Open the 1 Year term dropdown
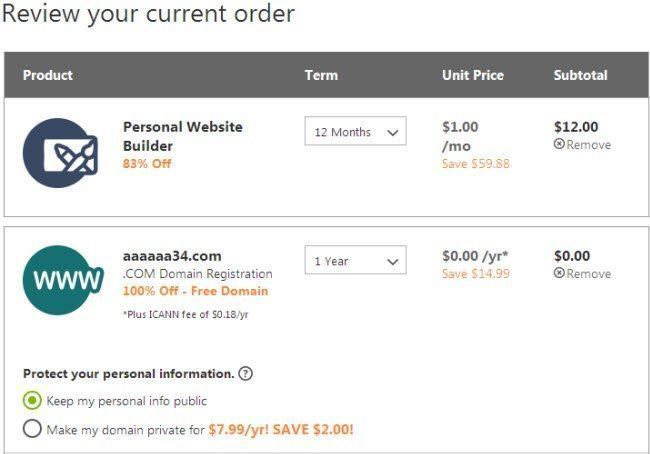Screen dimensions: 650x454 [355, 260]
